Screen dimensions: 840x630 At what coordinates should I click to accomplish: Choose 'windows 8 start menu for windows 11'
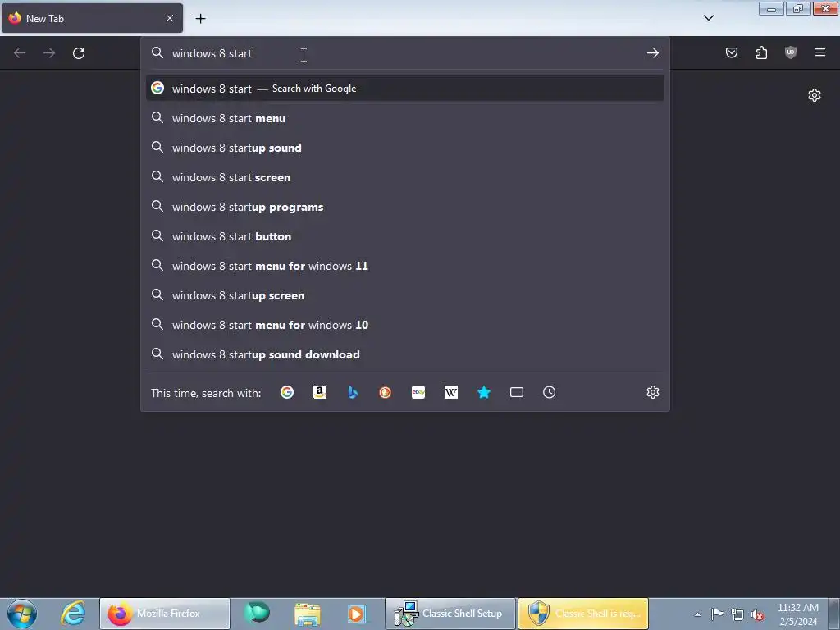coord(405,265)
